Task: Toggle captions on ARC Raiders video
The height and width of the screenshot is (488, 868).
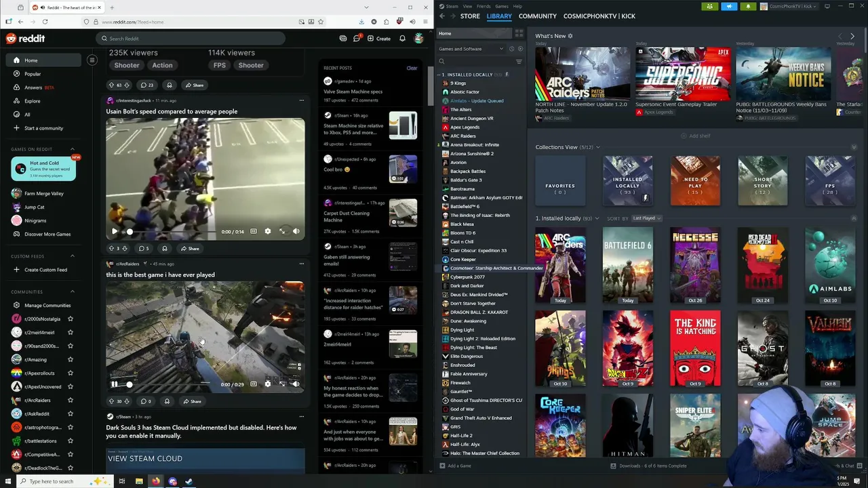Action: 254,384
